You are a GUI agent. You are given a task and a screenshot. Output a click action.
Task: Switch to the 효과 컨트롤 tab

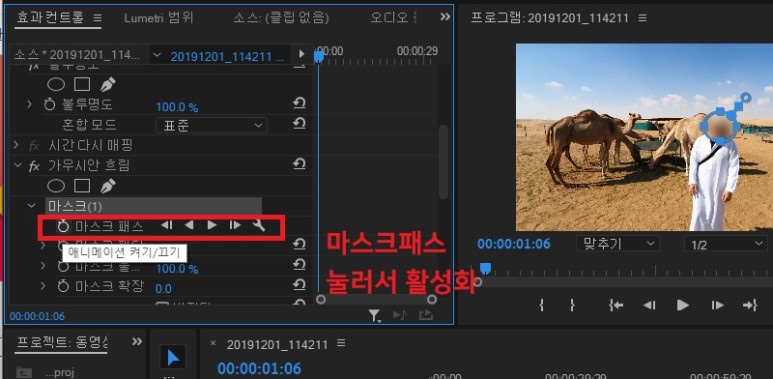tap(51, 18)
